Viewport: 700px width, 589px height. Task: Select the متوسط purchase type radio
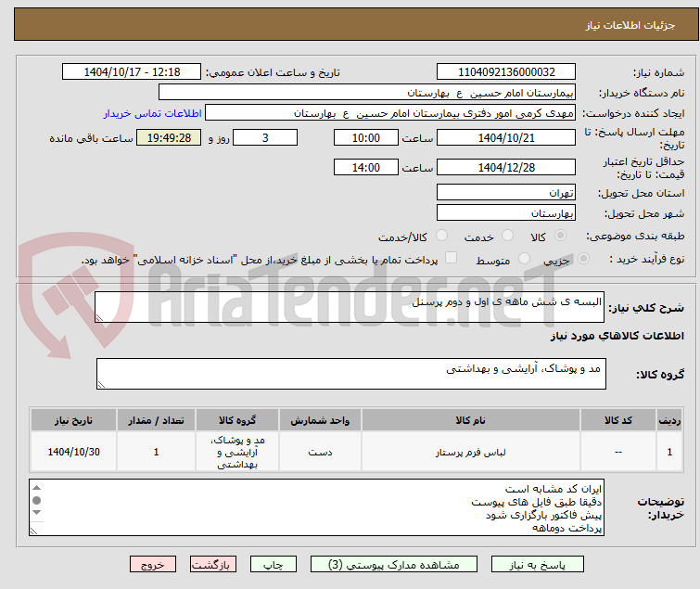524,258
